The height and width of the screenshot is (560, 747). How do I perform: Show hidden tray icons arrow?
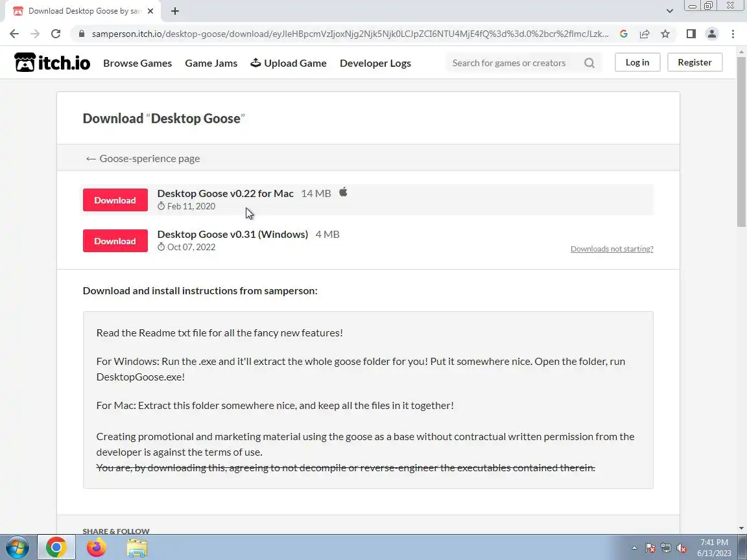point(634,548)
